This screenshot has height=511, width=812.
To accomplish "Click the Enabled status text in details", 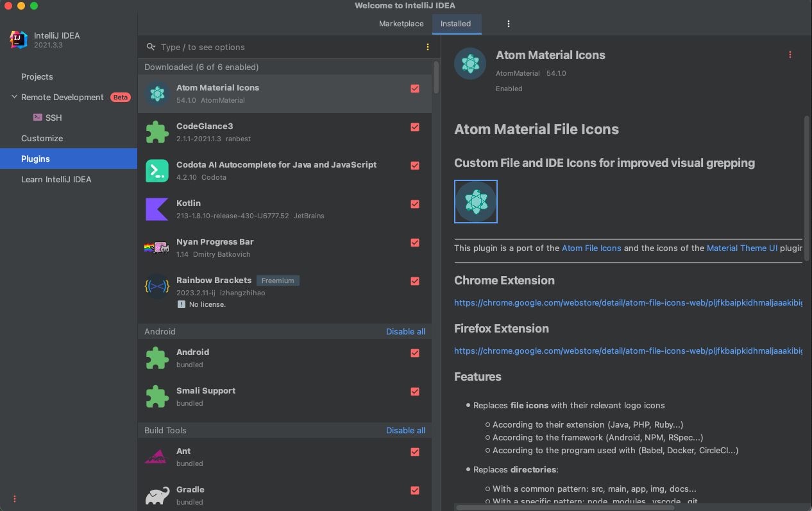I will [509, 89].
